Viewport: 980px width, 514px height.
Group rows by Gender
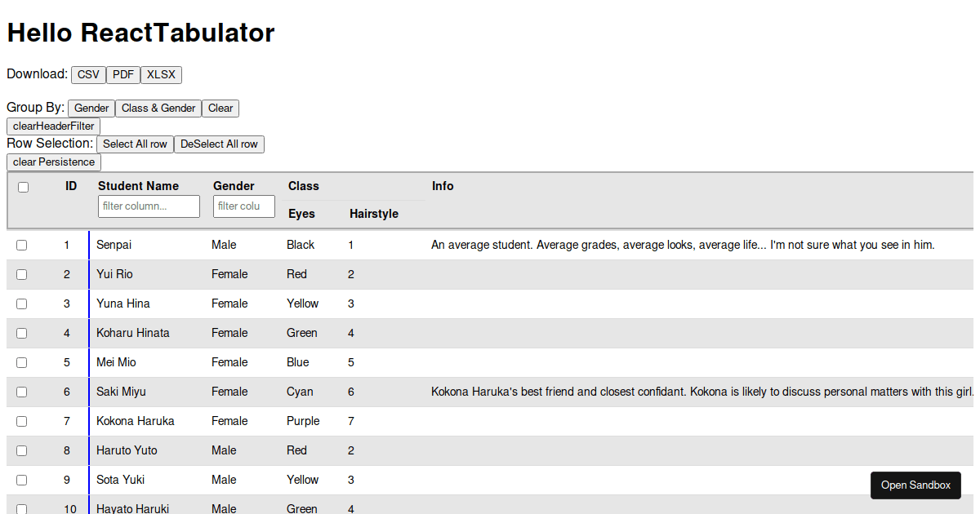(91, 108)
